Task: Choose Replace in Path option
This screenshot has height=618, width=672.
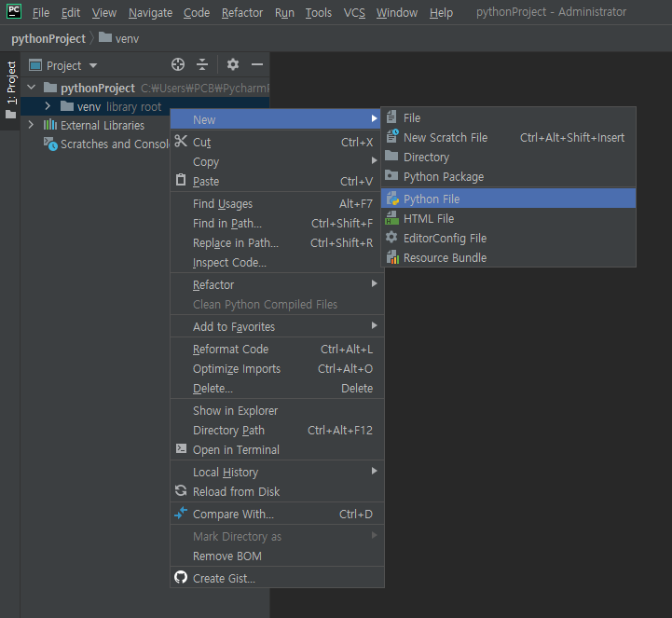Action: [277, 243]
